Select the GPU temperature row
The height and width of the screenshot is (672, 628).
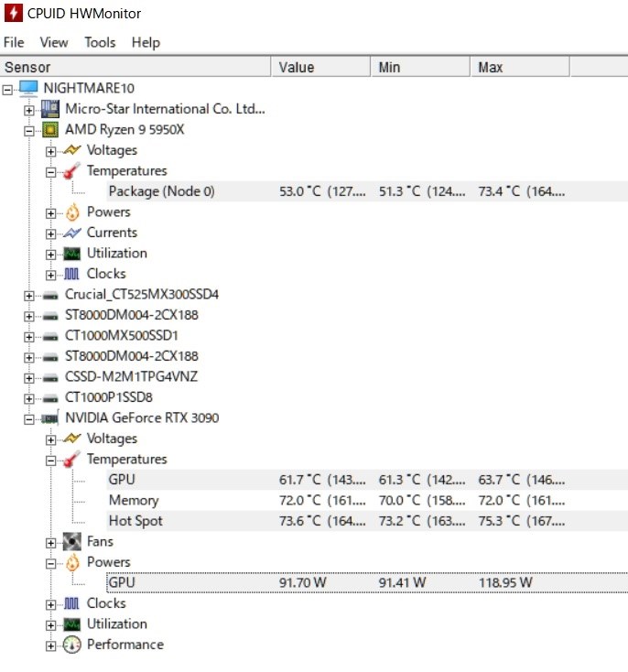367,480
